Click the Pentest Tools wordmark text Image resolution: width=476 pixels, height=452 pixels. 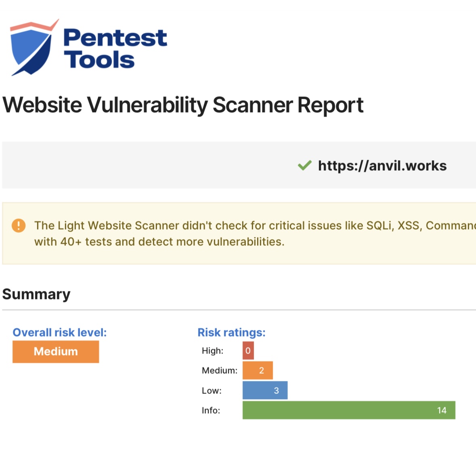[115, 48]
